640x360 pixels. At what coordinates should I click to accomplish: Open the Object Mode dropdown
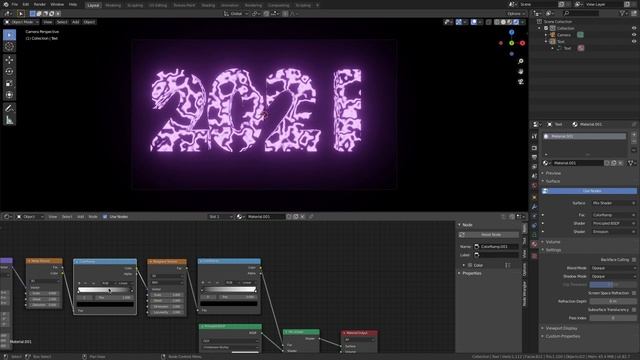[21, 22]
